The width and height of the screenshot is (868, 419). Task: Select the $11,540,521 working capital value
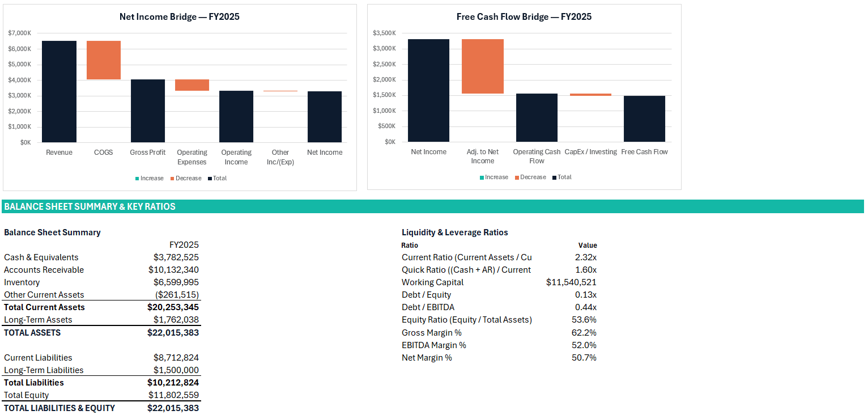[x=572, y=282]
